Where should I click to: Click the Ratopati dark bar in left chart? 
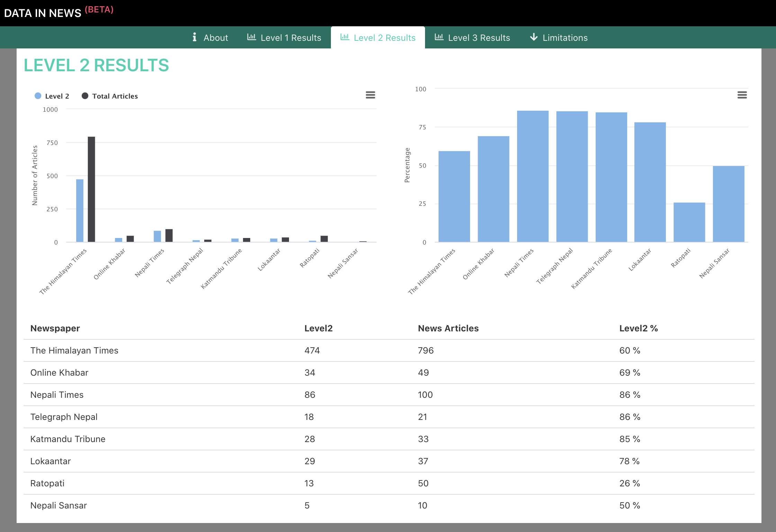[324, 239]
